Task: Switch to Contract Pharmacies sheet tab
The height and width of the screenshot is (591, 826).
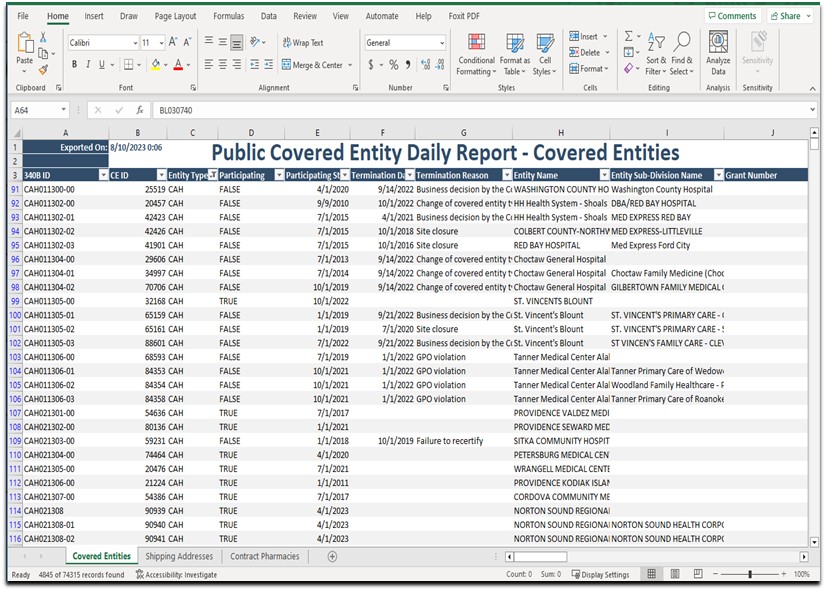Action: 264,556
